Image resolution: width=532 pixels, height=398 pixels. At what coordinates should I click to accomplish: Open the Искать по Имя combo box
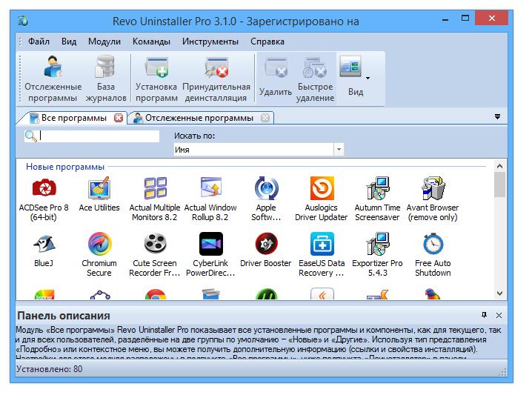click(x=259, y=149)
